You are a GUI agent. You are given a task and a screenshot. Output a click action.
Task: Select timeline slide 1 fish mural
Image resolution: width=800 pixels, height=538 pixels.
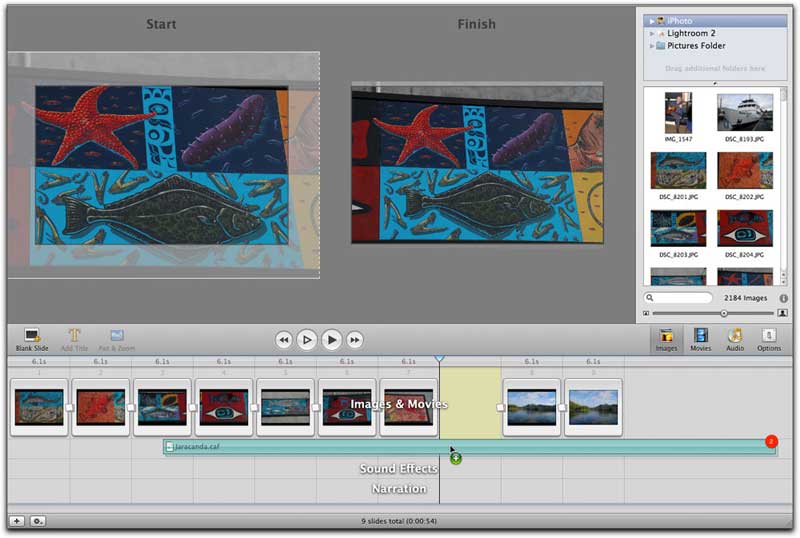(x=39, y=407)
